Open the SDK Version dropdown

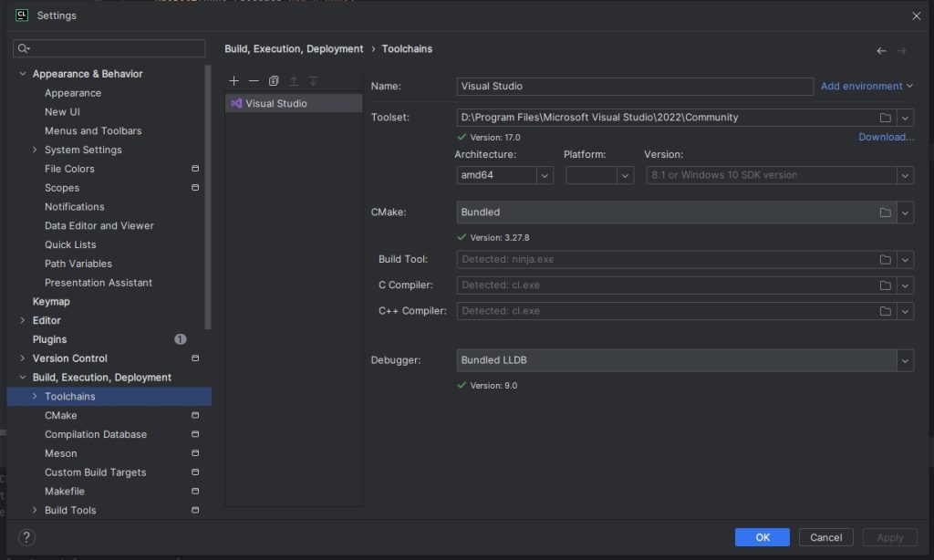coord(905,175)
